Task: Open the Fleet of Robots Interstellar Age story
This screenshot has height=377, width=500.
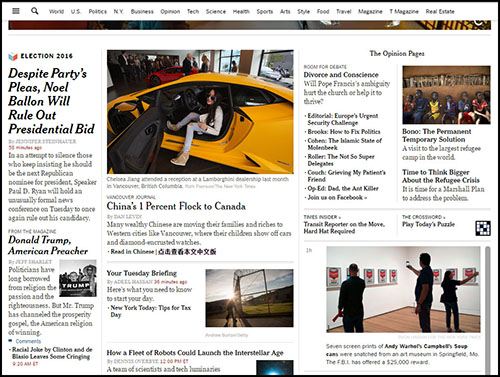Action: (195, 353)
